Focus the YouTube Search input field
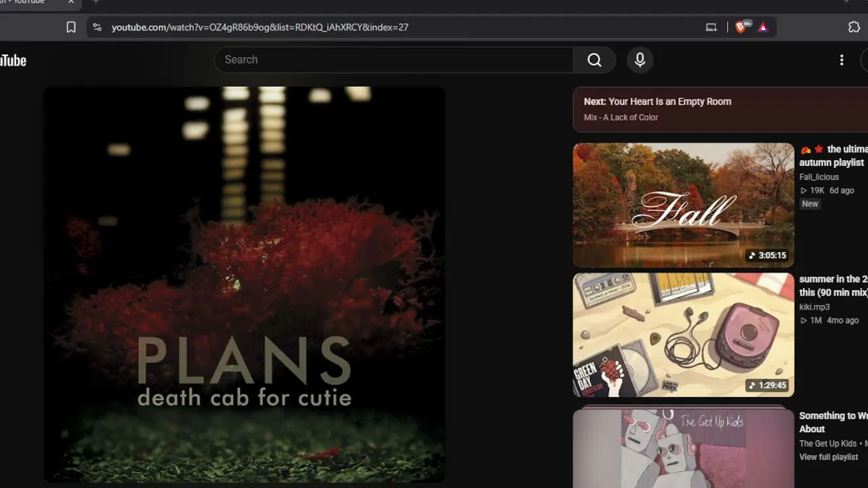 click(x=394, y=60)
